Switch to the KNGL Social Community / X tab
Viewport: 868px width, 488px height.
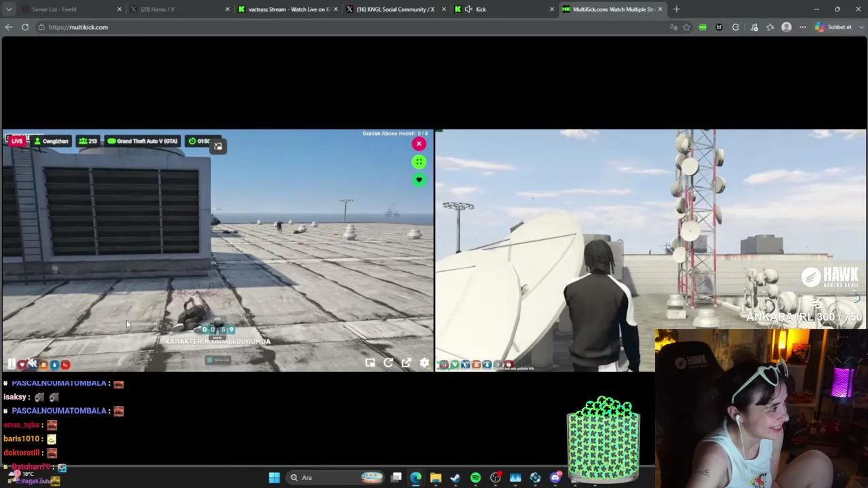coord(396,9)
